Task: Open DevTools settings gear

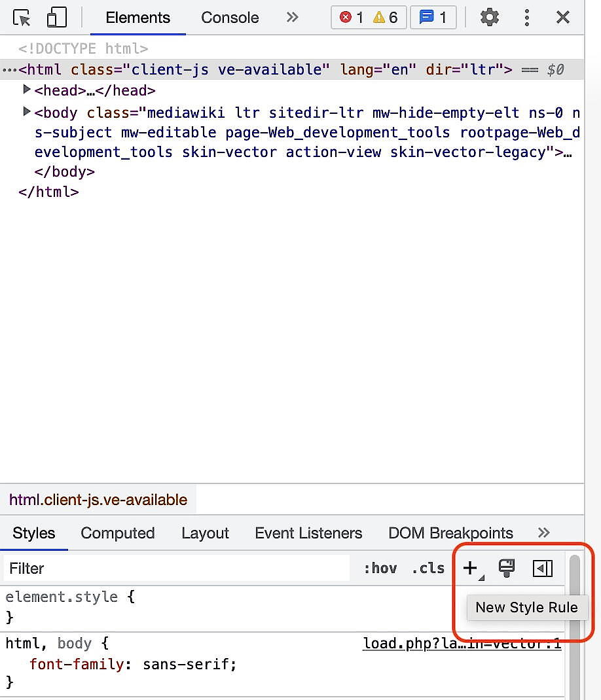Action: tap(490, 18)
